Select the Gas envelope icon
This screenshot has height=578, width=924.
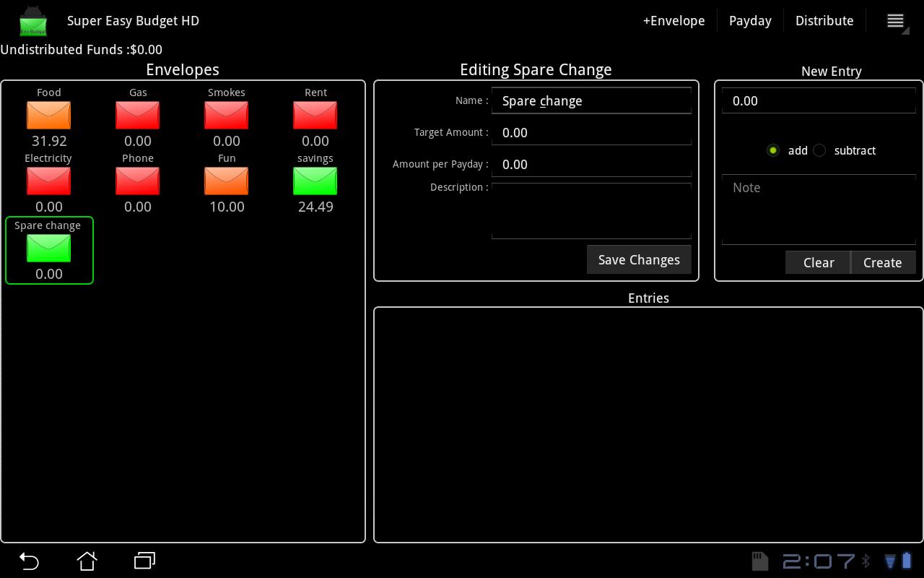pos(137,115)
